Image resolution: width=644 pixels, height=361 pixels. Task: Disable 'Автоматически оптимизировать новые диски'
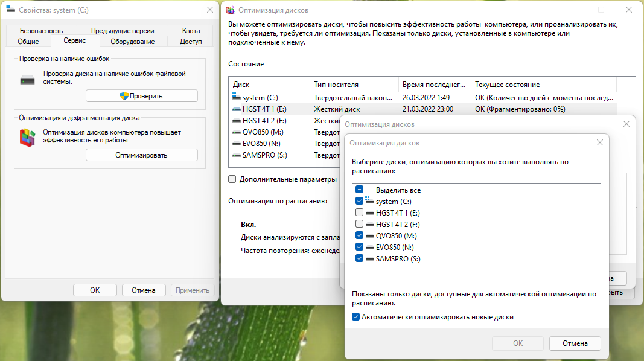355,317
